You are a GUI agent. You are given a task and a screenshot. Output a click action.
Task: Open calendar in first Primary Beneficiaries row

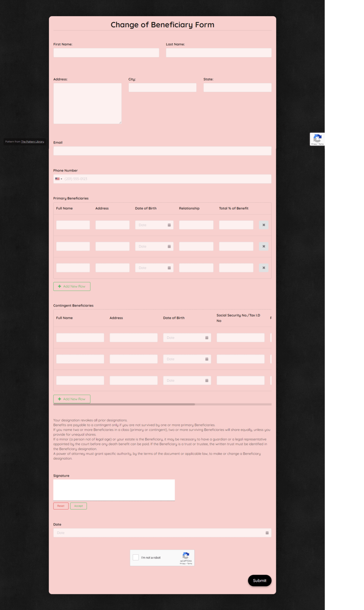pos(169,225)
